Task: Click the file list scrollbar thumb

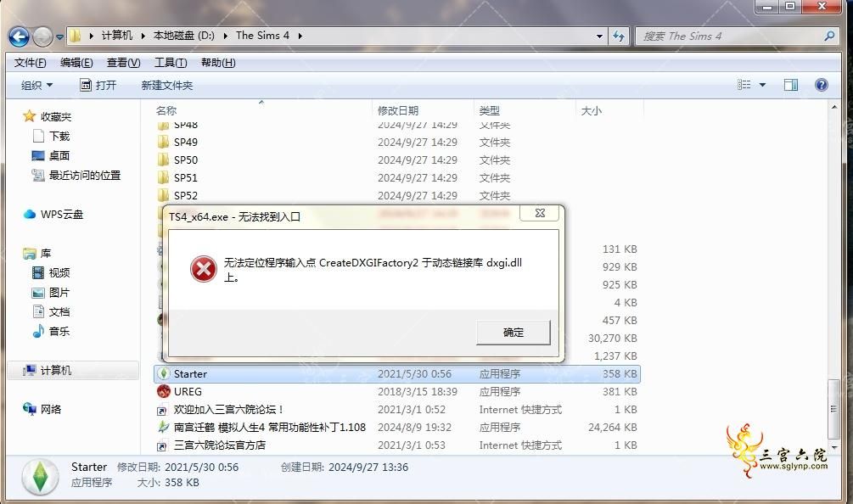Action: (x=834, y=409)
